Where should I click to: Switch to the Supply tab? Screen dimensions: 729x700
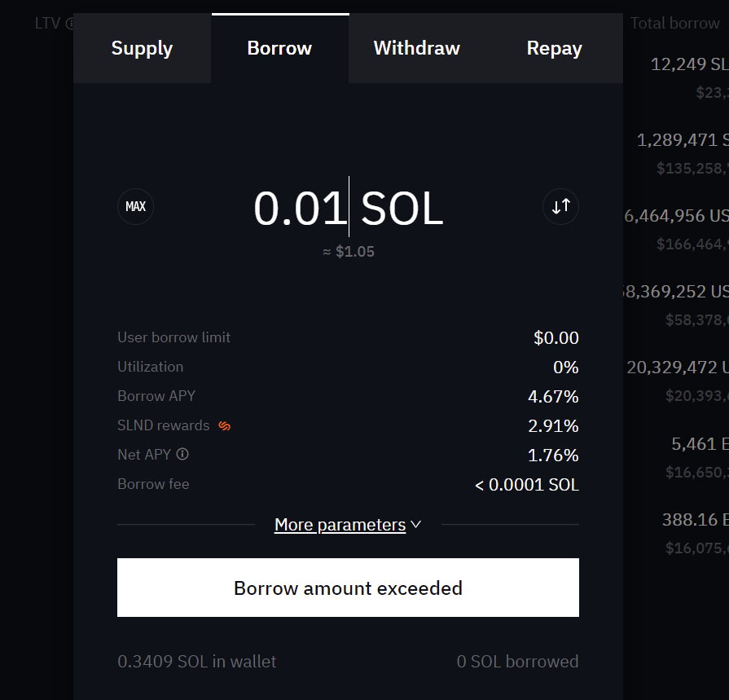[x=142, y=48]
